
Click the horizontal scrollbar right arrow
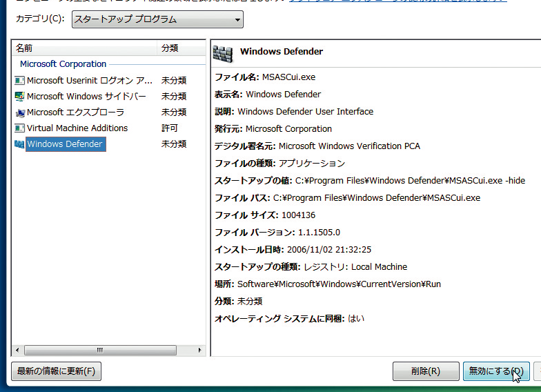pos(200,351)
